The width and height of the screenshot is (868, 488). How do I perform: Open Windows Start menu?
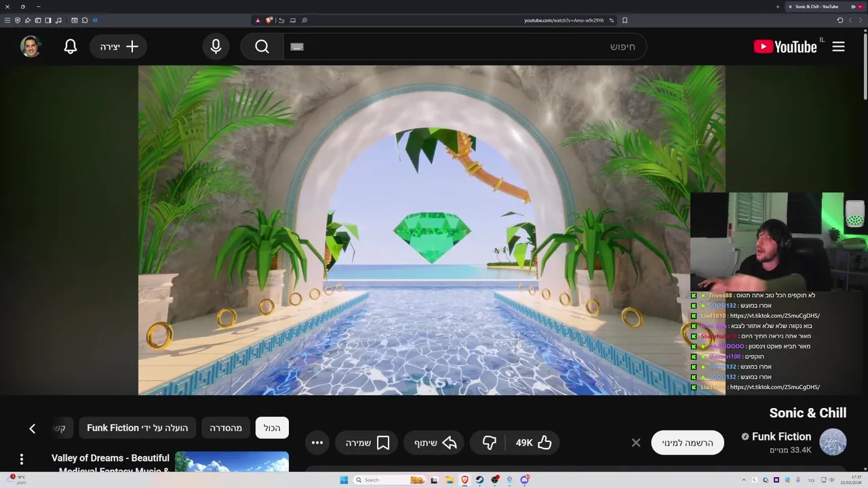(344, 480)
